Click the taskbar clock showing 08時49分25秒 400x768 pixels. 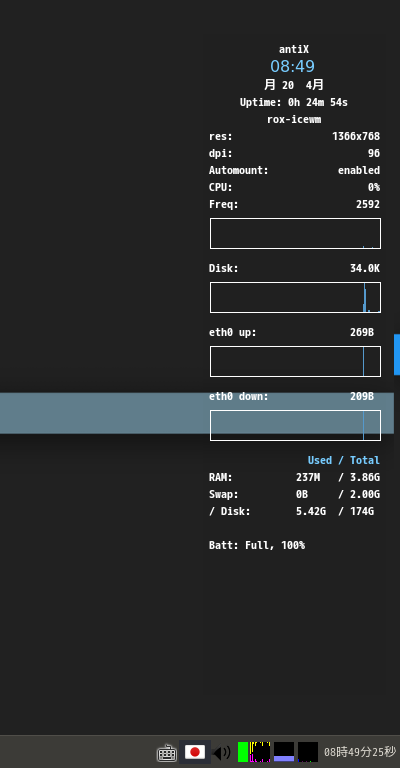(360, 752)
